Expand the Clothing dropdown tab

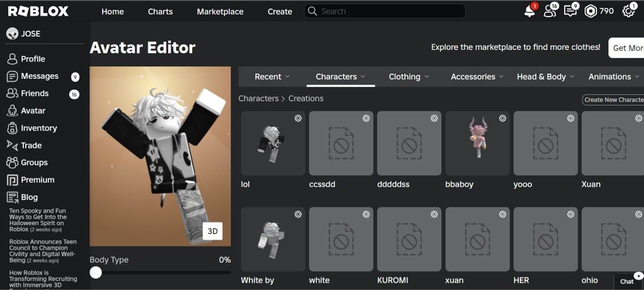[x=408, y=77]
